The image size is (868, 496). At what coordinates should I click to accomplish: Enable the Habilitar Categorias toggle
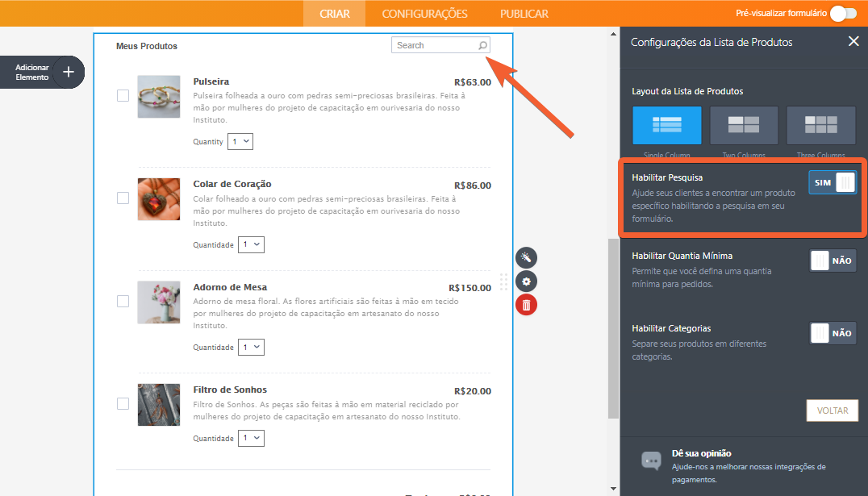833,333
